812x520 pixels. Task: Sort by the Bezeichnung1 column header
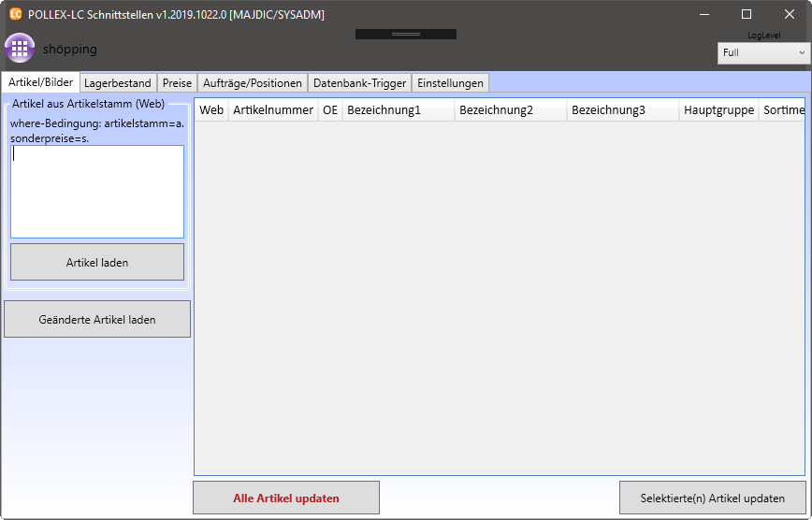398,110
